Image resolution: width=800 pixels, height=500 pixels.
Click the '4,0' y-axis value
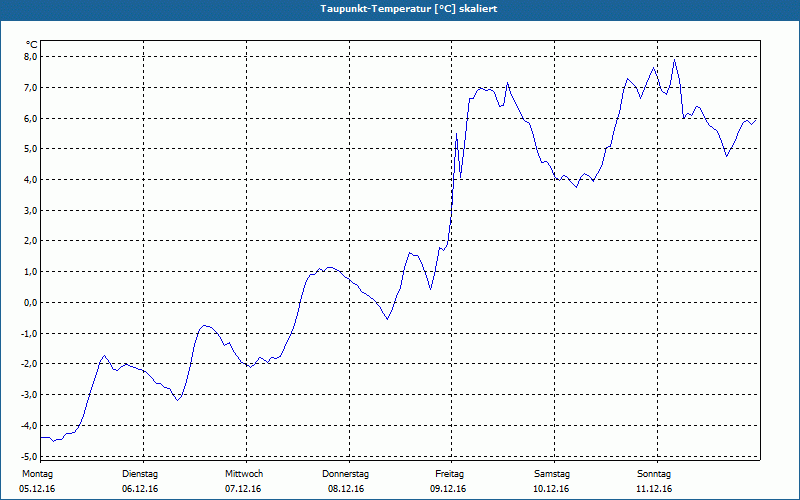tap(31, 180)
